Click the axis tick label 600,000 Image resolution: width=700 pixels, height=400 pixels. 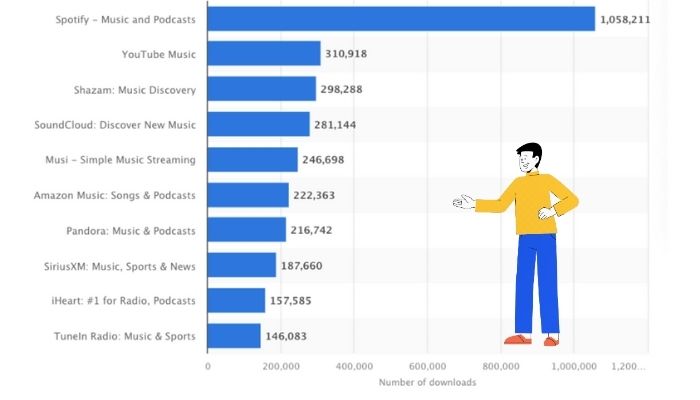point(428,367)
